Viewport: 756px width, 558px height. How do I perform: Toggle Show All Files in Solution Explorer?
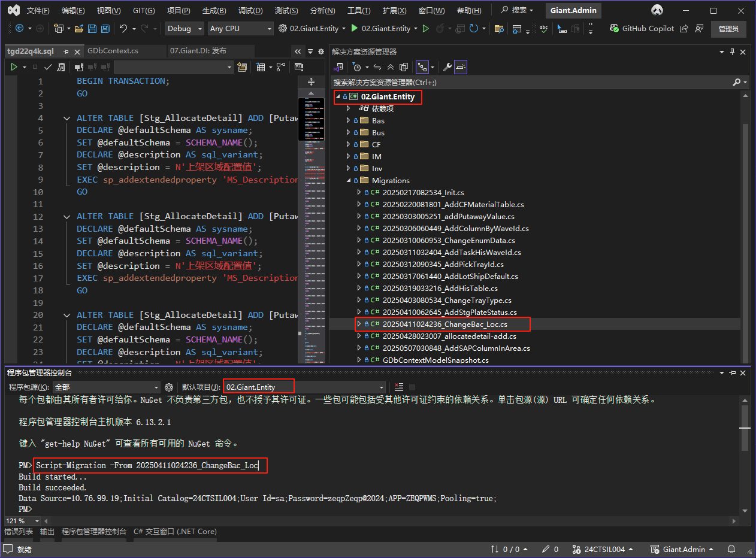click(404, 67)
